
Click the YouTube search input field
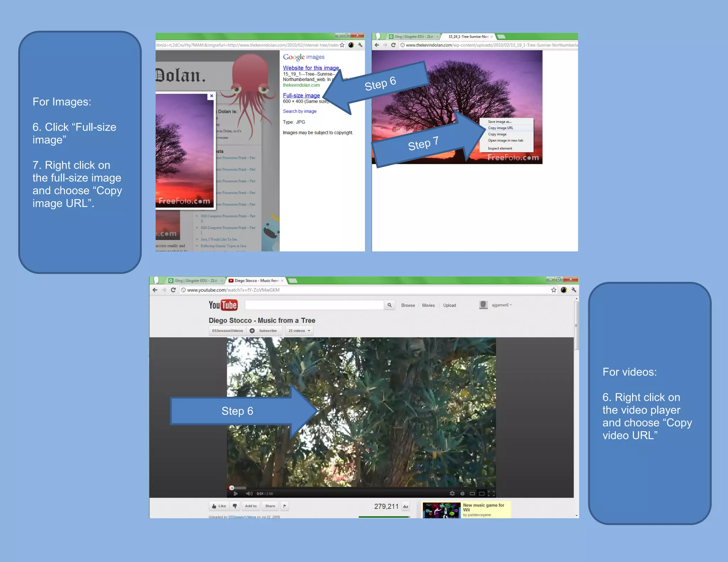coord(314,305)
